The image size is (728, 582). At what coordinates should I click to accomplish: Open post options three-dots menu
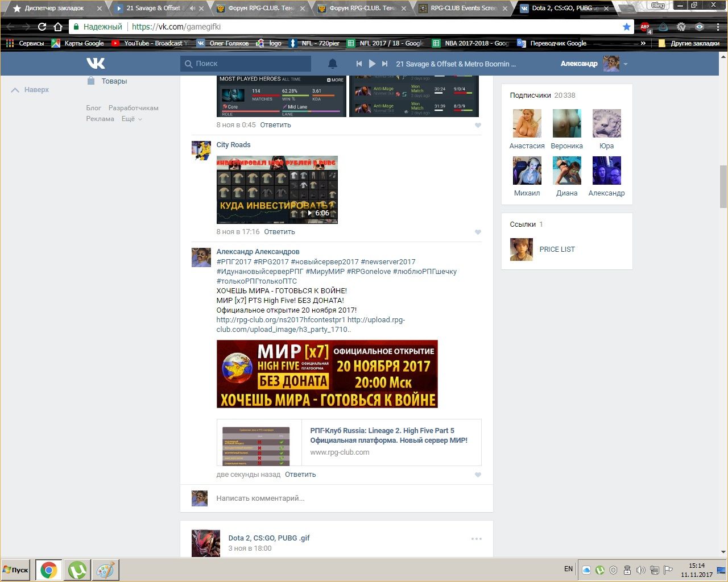(x=477, y=539)
